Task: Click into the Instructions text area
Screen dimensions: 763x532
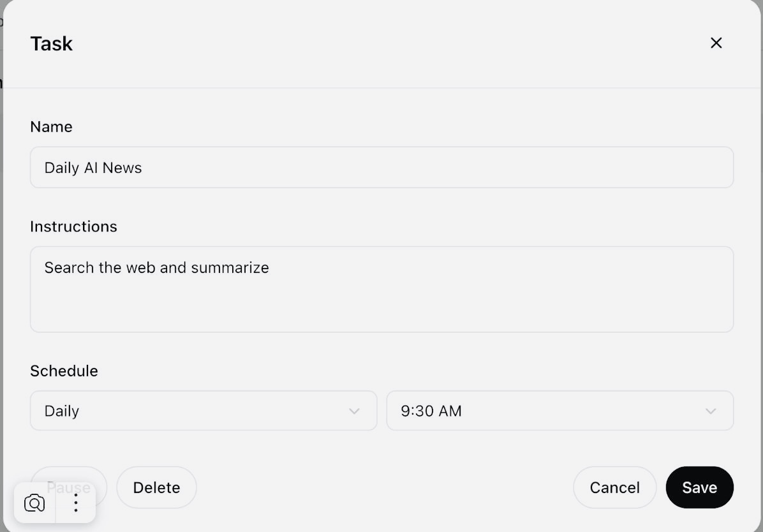Action: pos(381,289)
